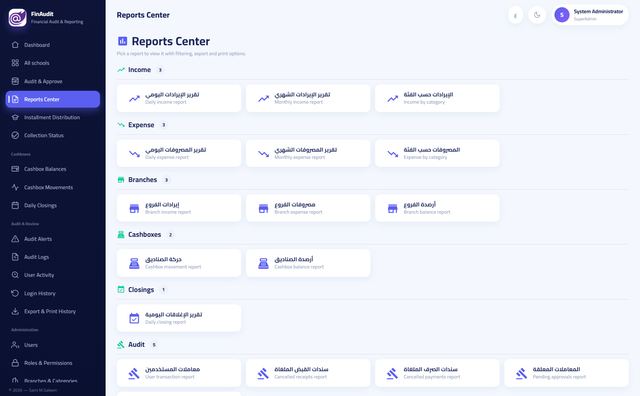
Task: Click the Audit Alerts warning triangle icon
Action: pos(15,239)
